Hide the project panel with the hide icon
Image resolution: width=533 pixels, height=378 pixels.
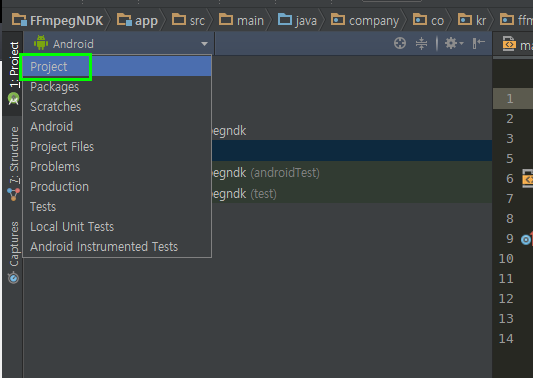click(x=478, y=43)
